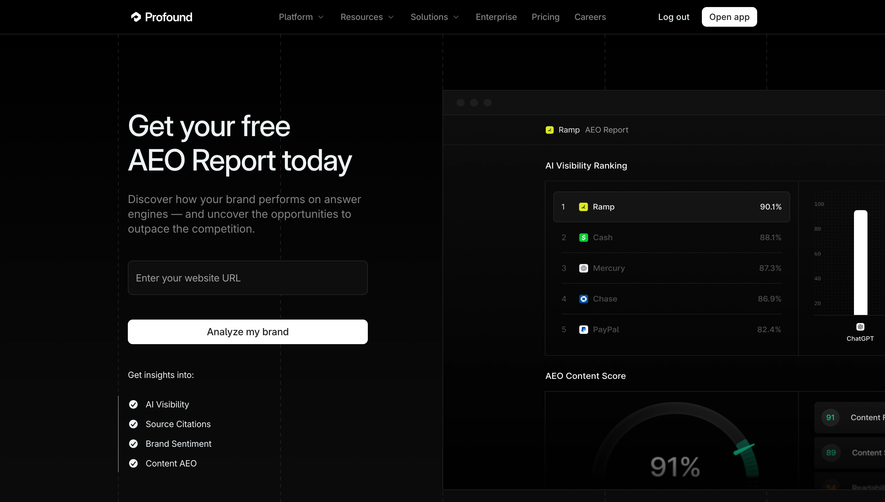This screenshot has width=885, height=502.
Task: Click the 'Brand Sentiment' list text
Action: 178,444
